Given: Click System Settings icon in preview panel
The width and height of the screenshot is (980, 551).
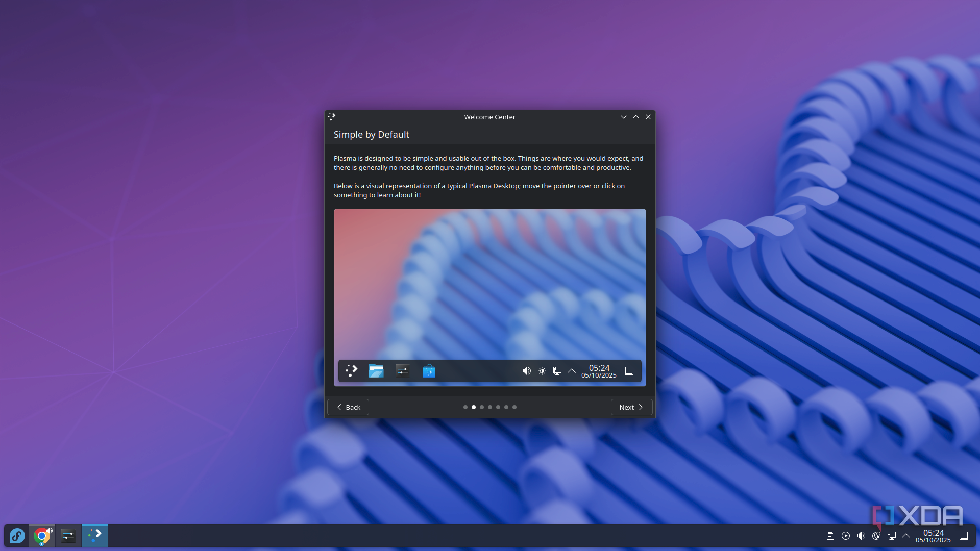Looking at the screenshot, I should click(403, 371).
